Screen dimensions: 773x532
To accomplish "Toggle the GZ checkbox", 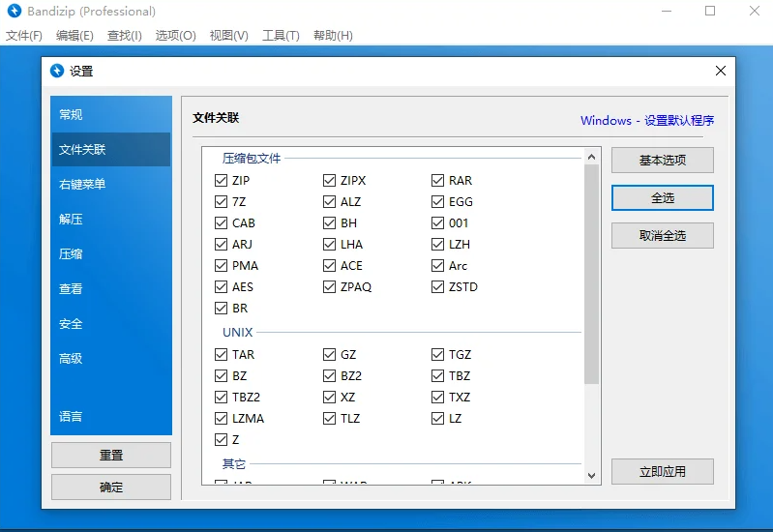I will pyautogui.click(x=329, y=354).
